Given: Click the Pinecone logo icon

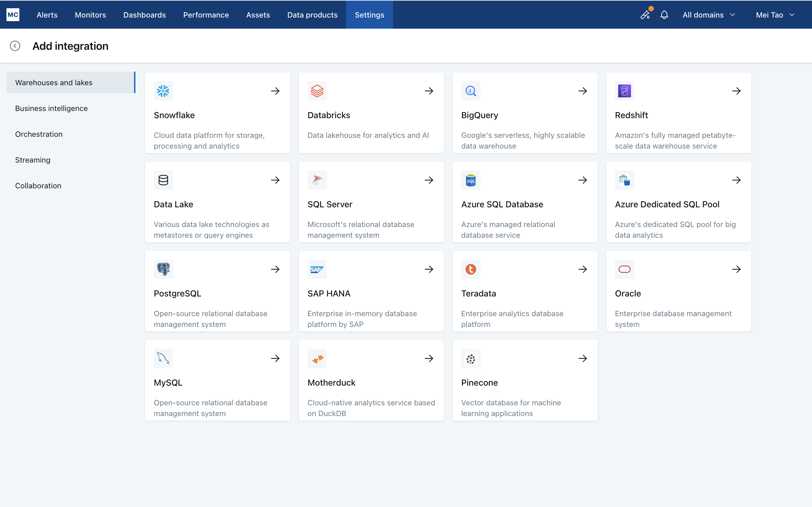Looking at the screenshot, I should click(471, 358).
